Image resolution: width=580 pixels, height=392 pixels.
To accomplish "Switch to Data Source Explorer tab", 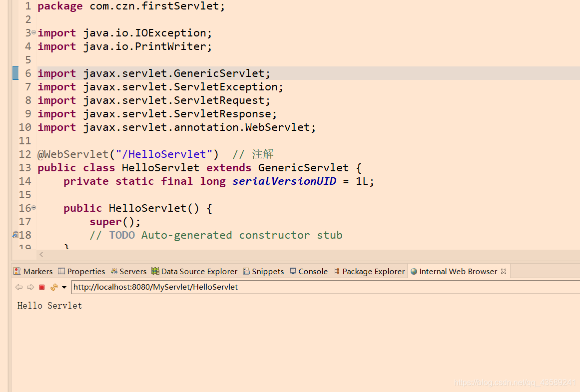I will click(194, 272).
